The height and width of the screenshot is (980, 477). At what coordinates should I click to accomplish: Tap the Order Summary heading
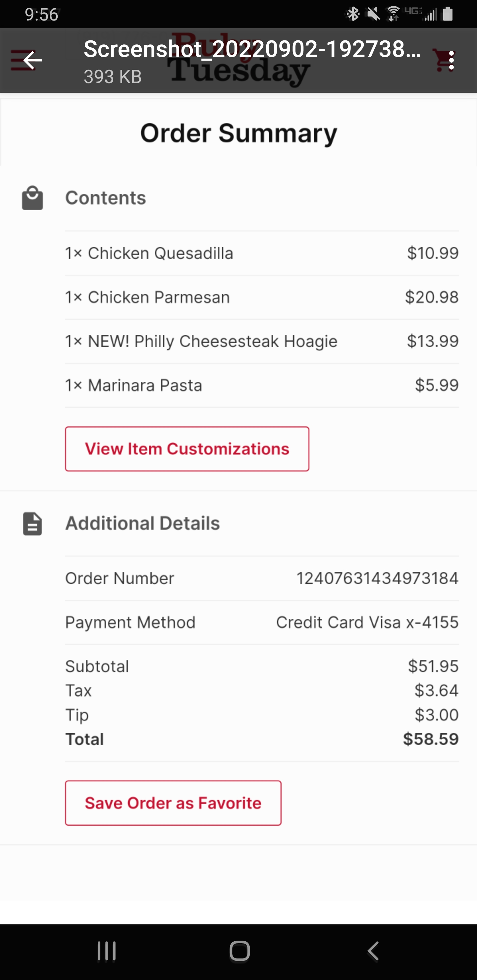pyautogui.click(x=239, y=133)
